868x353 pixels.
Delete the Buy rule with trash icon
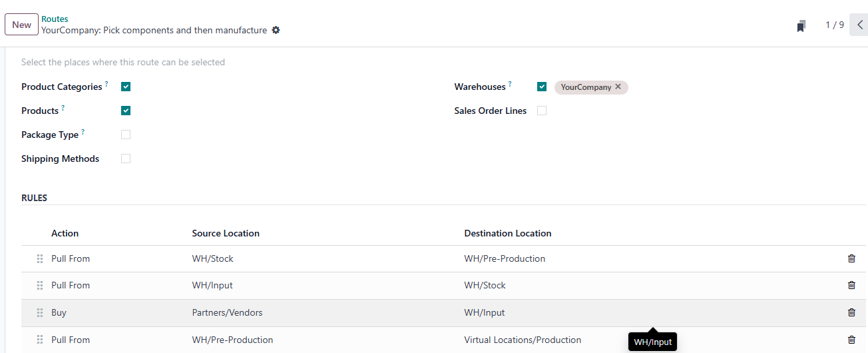tap(851, 312)
